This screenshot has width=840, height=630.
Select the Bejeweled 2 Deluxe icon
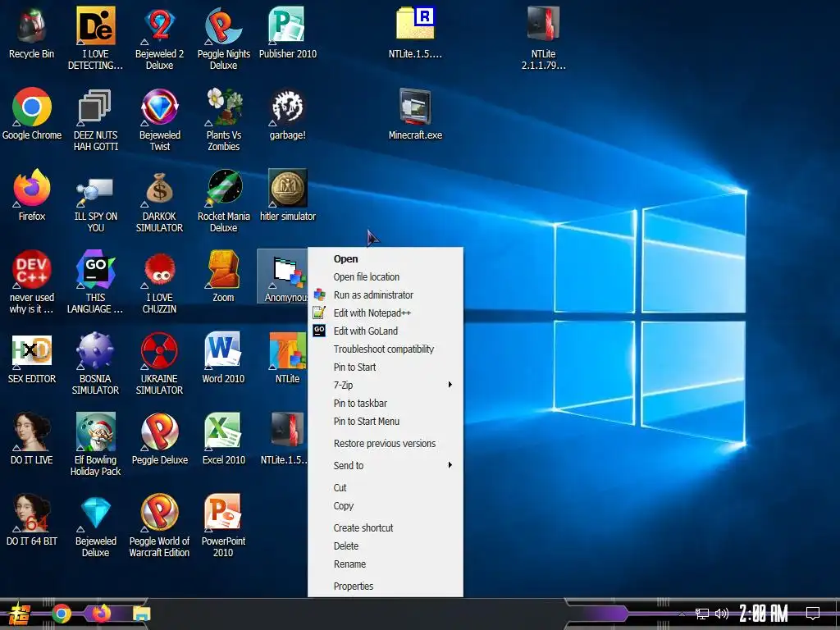tap(160, 39)
